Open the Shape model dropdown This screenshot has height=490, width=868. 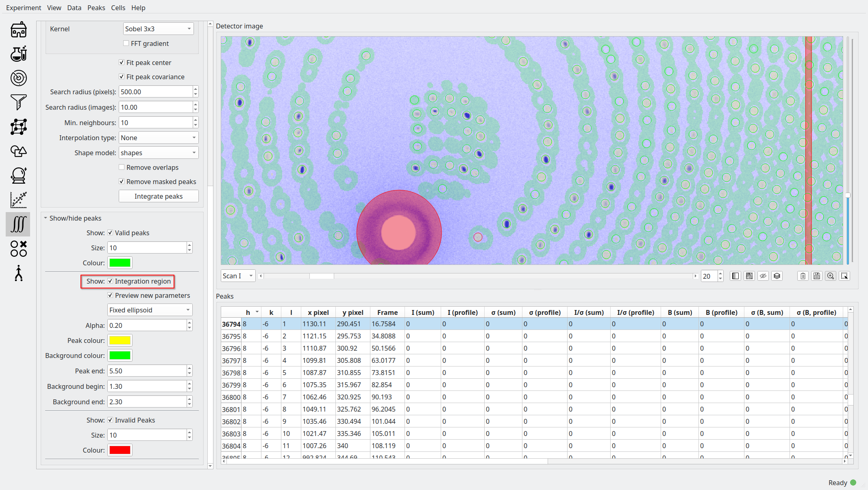(x=158, y=153)
